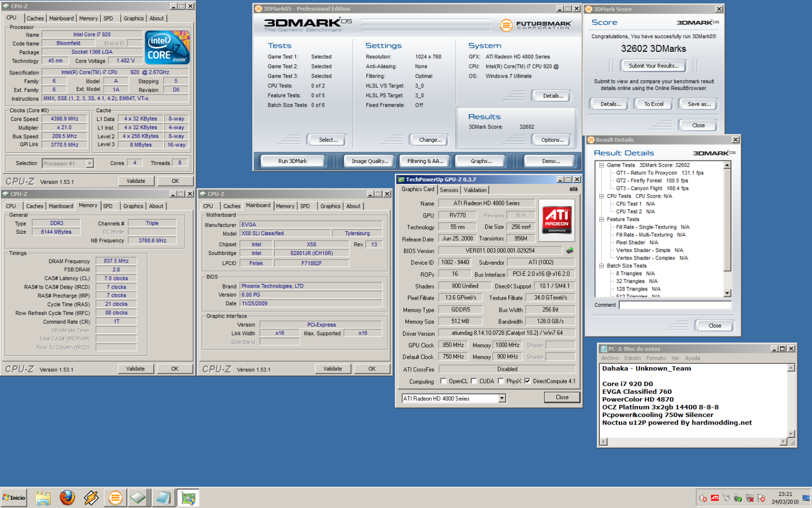Click the grey jet plane tray icon
Viewport: 812px width, 508px height.
click(726, 498)
